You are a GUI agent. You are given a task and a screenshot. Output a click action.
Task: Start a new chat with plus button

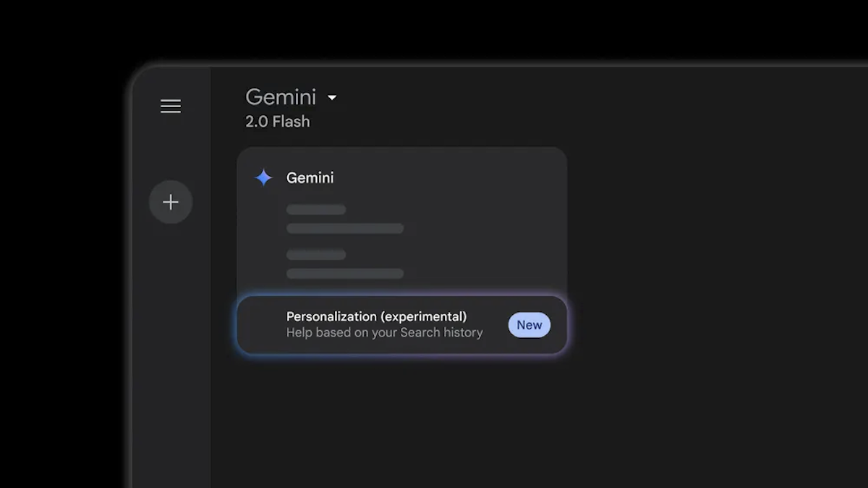click(171, 202)
